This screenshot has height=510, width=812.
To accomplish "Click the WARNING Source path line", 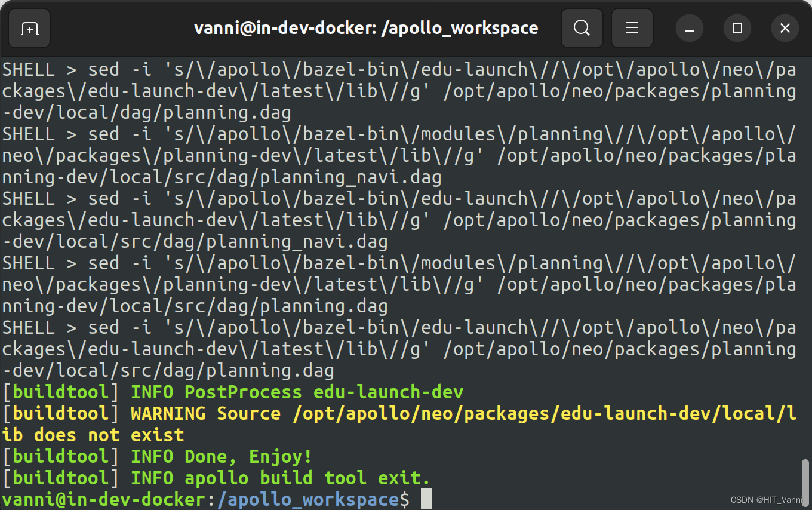I will (x=399, y=414).
